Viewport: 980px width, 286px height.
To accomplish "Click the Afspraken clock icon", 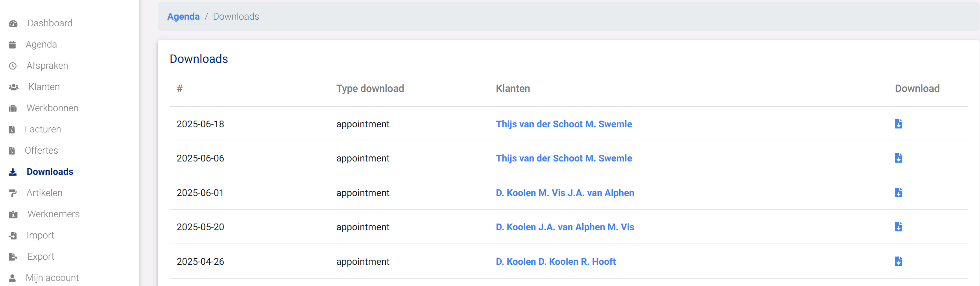I will tap(13, 66).
